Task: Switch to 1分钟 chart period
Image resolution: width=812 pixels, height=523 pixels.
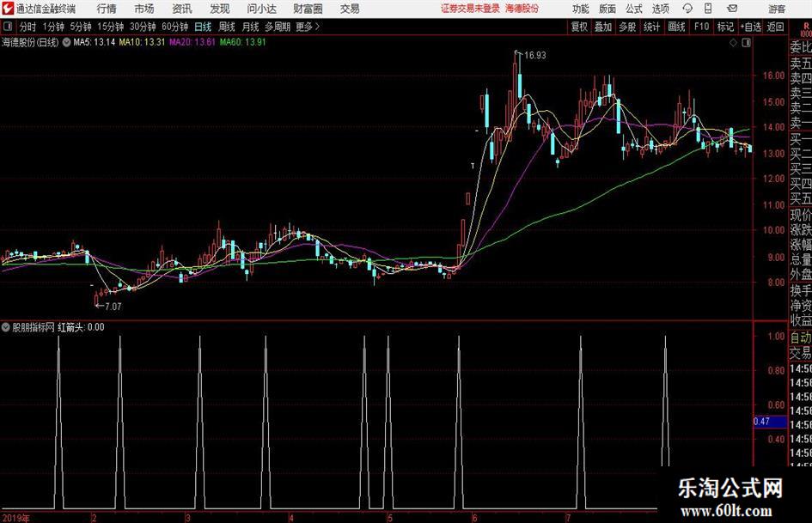Action: click(53, 27)
